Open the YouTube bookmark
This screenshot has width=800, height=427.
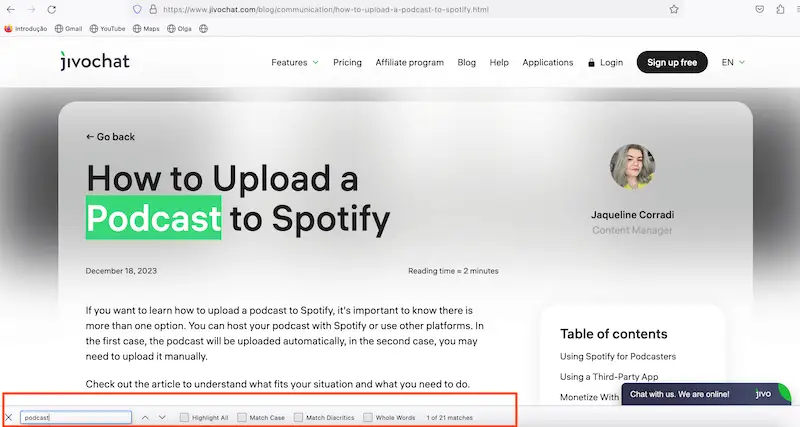click(x=107, y=29)
